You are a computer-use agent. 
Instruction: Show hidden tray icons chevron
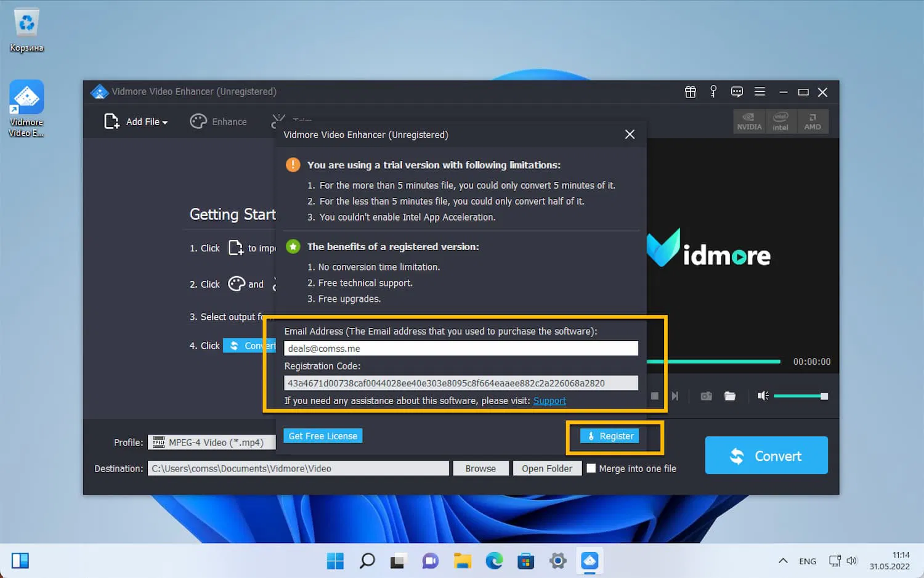click(x=783, y=561)
